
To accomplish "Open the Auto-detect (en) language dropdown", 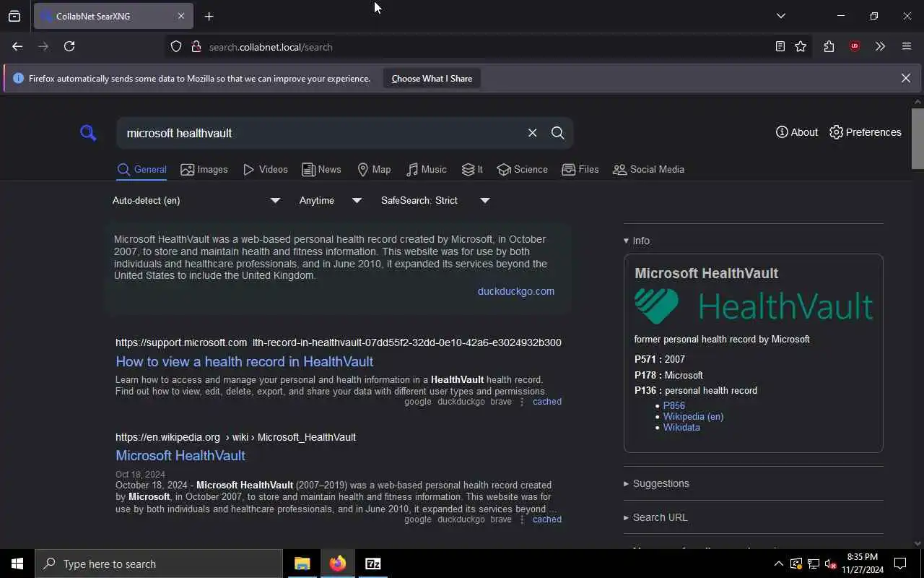I will [x=196, y=201].
